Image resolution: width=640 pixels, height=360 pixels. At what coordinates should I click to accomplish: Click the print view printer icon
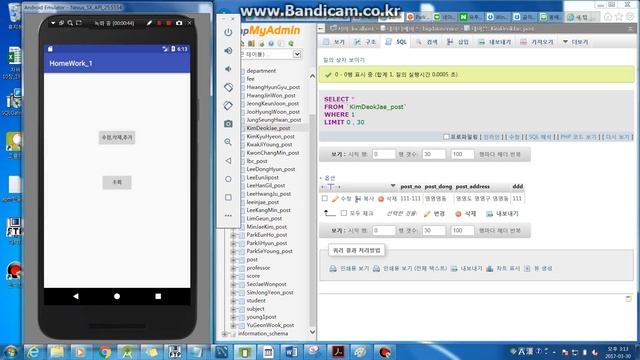point(333,269)
